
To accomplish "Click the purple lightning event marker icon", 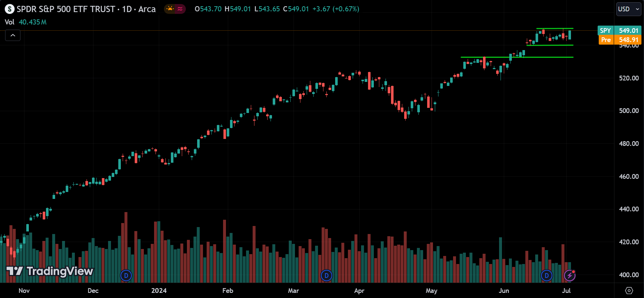I will [x=570, y=275].
